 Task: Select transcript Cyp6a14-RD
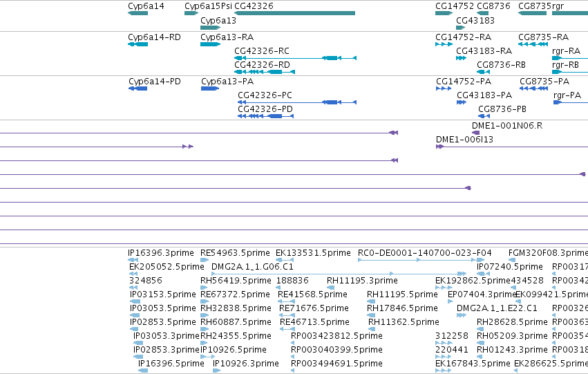tap(154, 37)
